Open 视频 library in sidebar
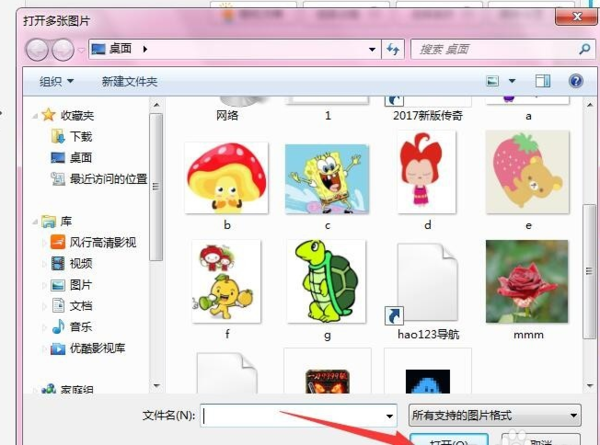Image resolution: width=600 pixels, height=445 pixels. coord(72,263)
